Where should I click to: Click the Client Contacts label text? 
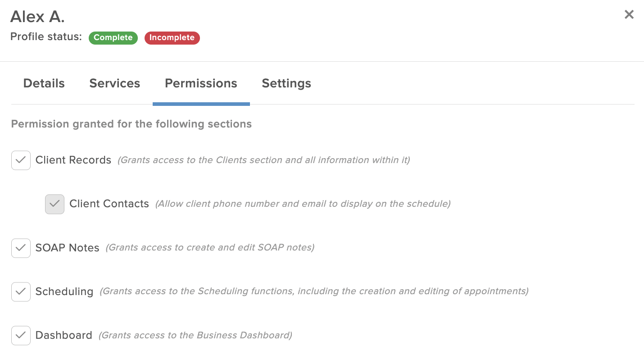(x=109, y=204)
